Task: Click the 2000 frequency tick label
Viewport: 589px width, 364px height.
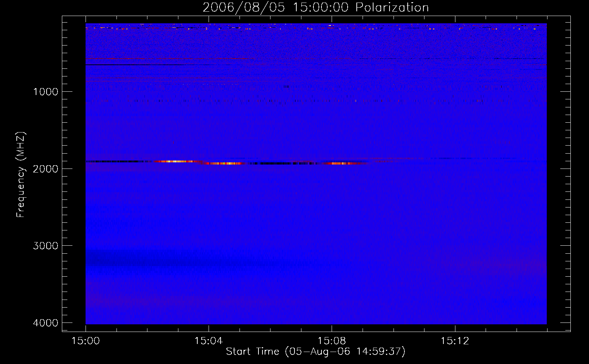Action: [46, 169]
